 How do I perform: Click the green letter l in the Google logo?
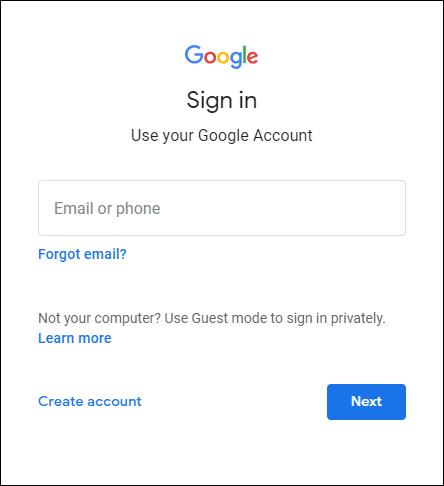[x=245, y=55]
